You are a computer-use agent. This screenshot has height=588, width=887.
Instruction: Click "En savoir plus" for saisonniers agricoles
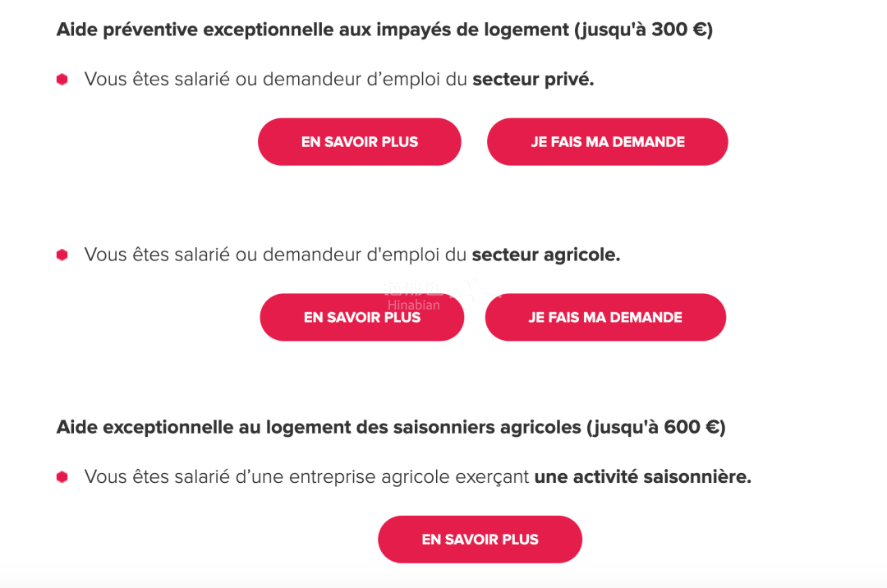[x=480, y=540]
